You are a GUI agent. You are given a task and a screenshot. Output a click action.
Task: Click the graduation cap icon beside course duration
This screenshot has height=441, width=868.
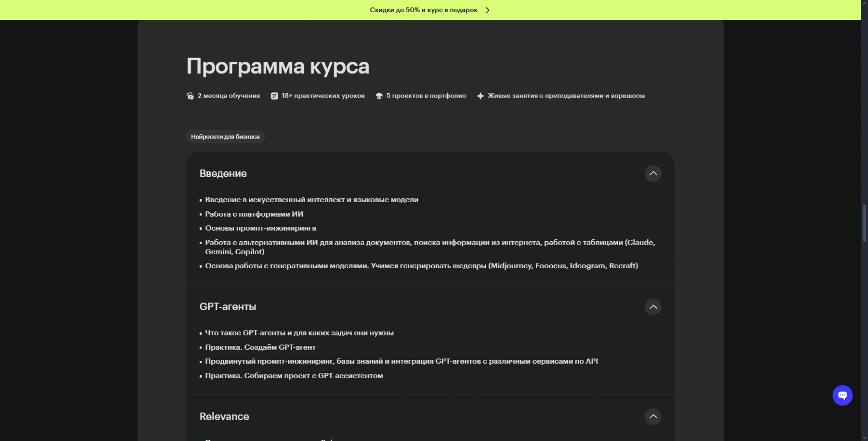click(x=189, y=96)
